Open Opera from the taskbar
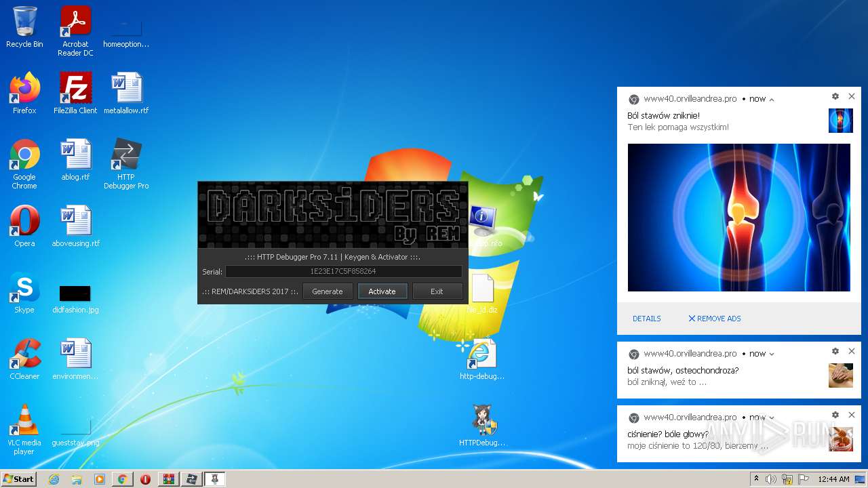This screenshot has width=868, height=488. 145,479
